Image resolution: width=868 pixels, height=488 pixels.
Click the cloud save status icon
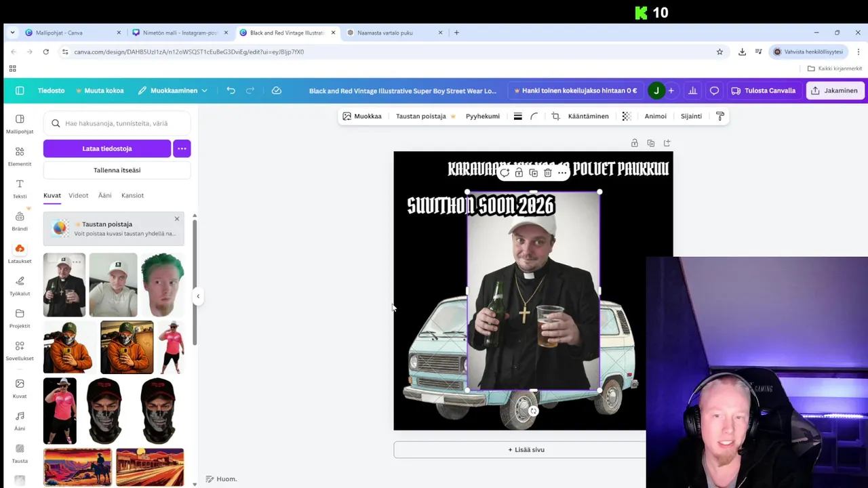click(277, 90)
